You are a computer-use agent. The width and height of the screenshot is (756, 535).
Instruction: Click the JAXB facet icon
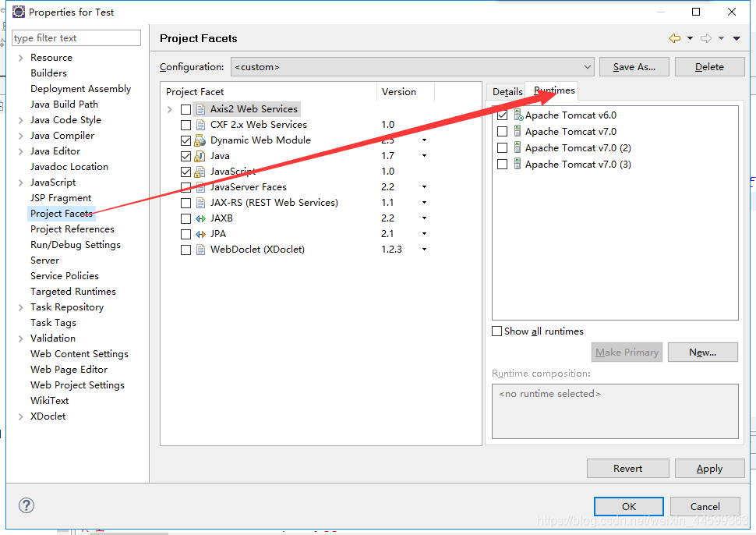tap(200, 218)
